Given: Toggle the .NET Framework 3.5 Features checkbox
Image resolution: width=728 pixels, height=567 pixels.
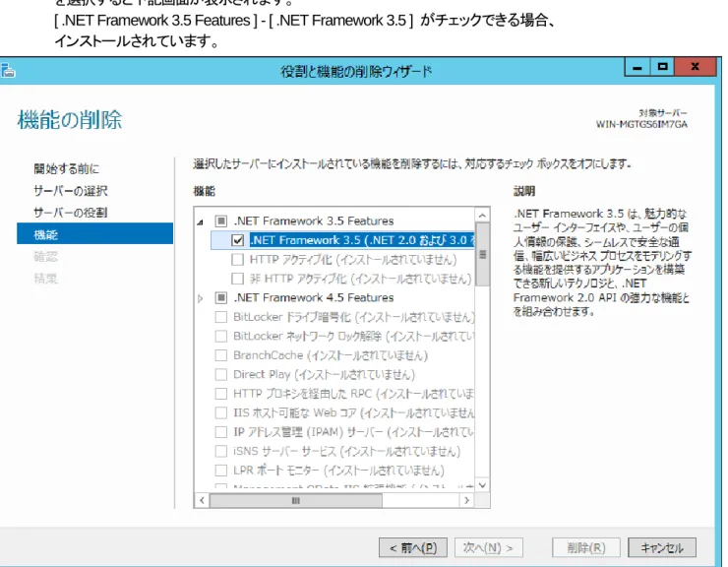Looking at the screenshot, I should (x=221, y=220).
